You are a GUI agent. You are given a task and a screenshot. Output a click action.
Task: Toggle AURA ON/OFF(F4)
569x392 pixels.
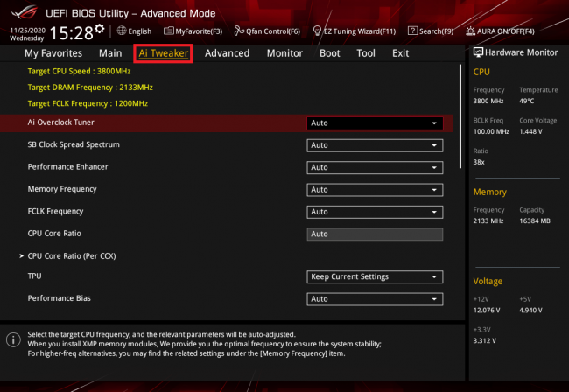click(500, 31)
